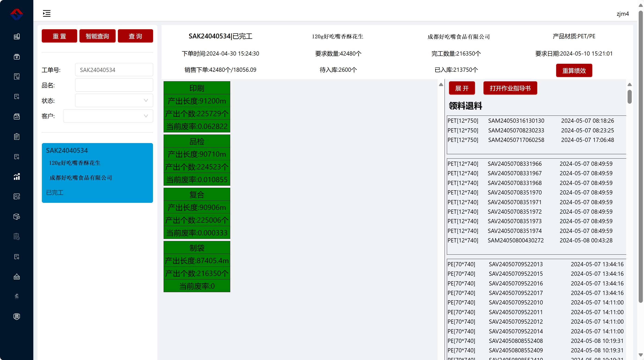The image size is (644, 360).
Task: Click 要求数量:42480个 text
Action: [338, 53]
